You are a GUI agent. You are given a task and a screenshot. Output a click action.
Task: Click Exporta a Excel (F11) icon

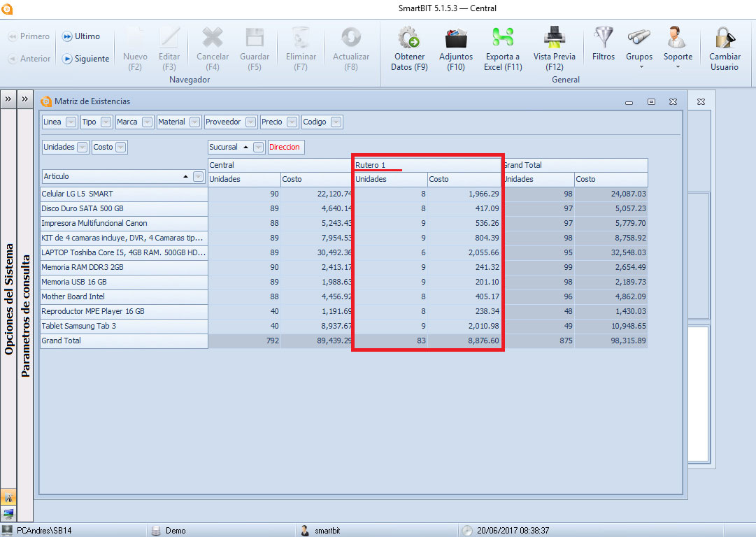click(x=503, y=38)
